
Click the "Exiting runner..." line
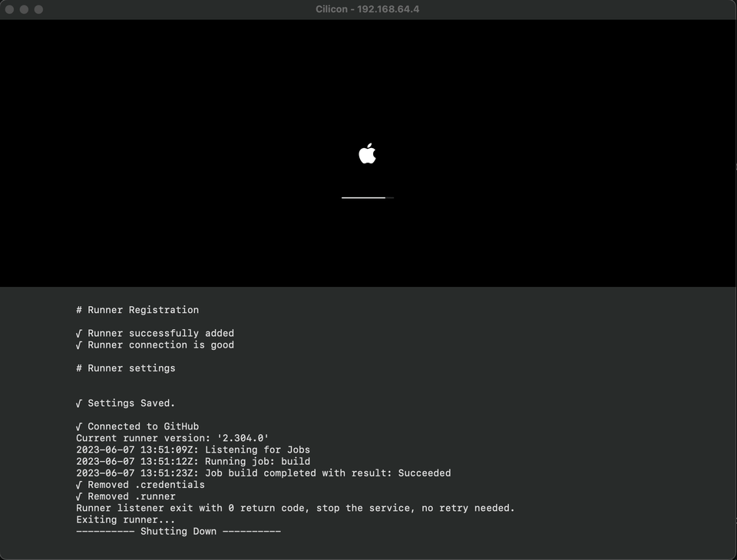coord(126,519)
